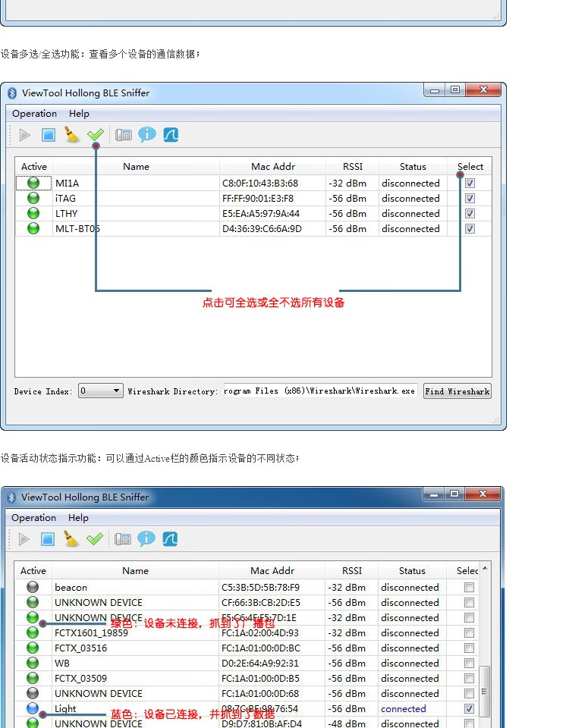Viewport: 569px width, 728px height.
Task: Uncheck Select box for MLT-BT05
Action: coord(470,228)
